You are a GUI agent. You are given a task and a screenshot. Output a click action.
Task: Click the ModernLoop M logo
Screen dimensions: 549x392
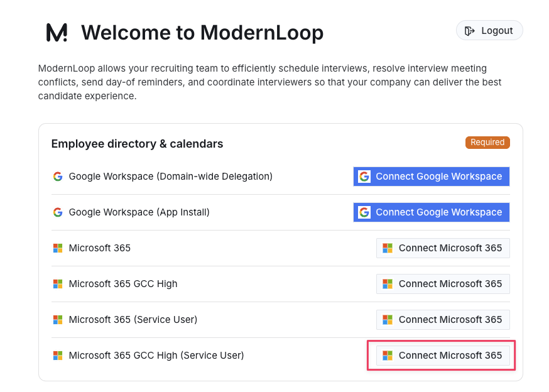57,33
